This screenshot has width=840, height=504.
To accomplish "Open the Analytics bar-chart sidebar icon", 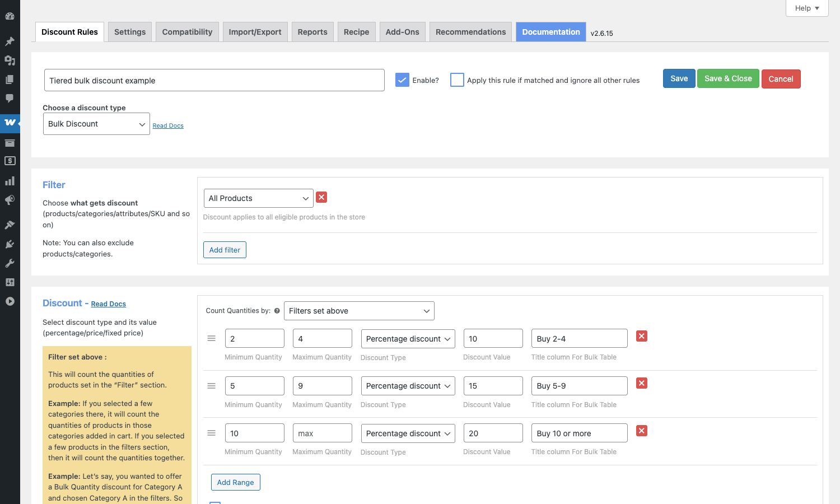I will tap(10, 181).
